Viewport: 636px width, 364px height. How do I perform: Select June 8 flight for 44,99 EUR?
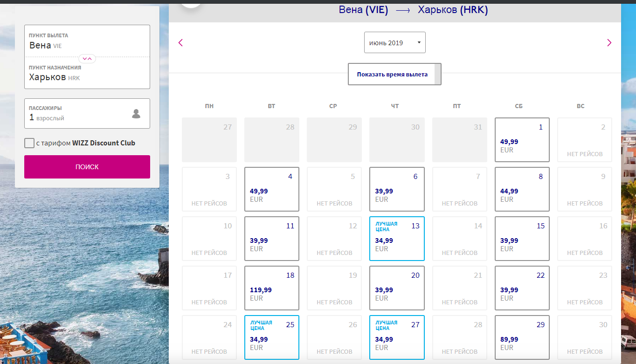click(522, 189)
